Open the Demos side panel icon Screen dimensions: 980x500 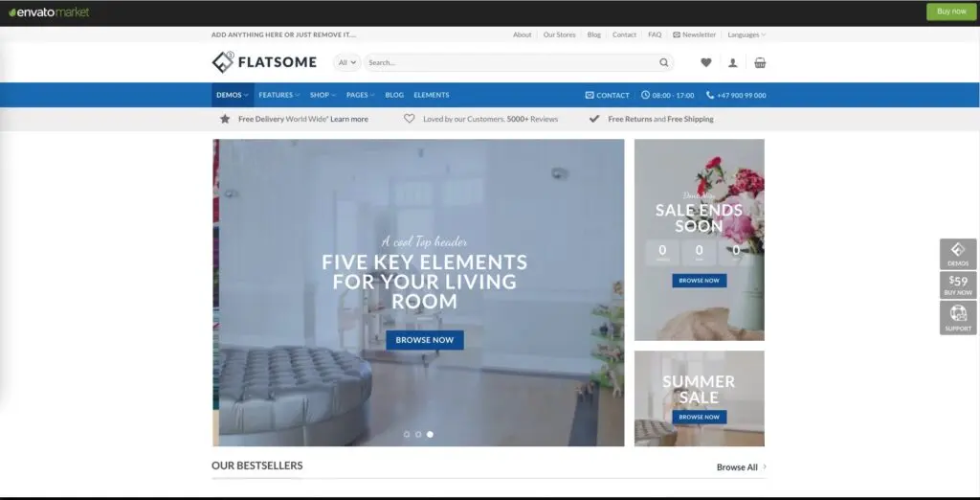pos(958,254)
